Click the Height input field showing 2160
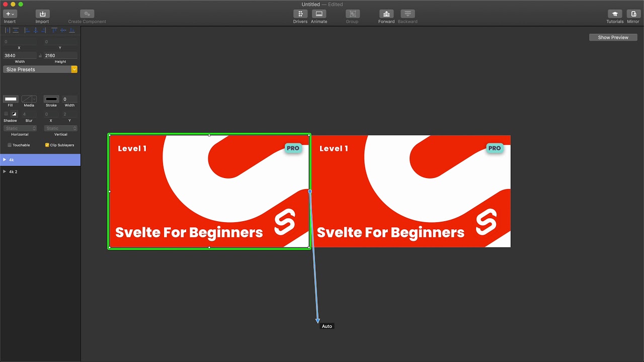The width and height of the screenshot is (644, 362). click(x=60, y=55)
